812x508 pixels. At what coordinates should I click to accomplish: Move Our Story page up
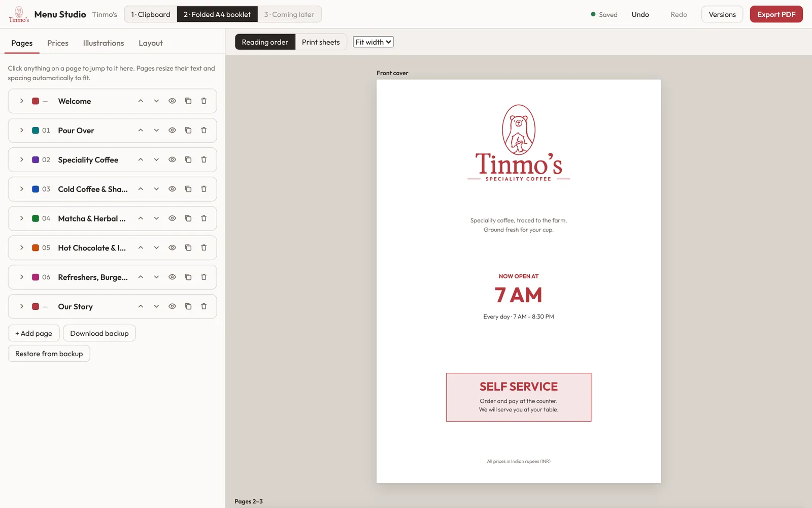coord(141,306)
